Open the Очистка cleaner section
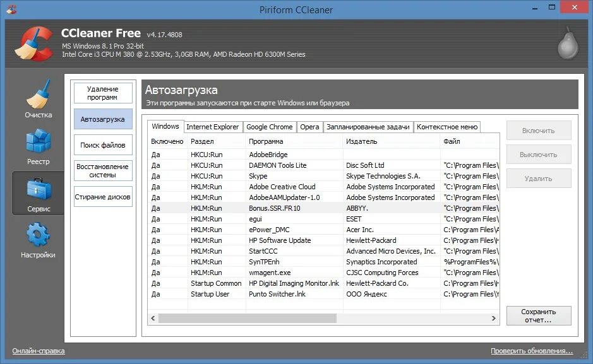Image resolution: width=593 pixels, height=364 pixels. tap(38, 99)
